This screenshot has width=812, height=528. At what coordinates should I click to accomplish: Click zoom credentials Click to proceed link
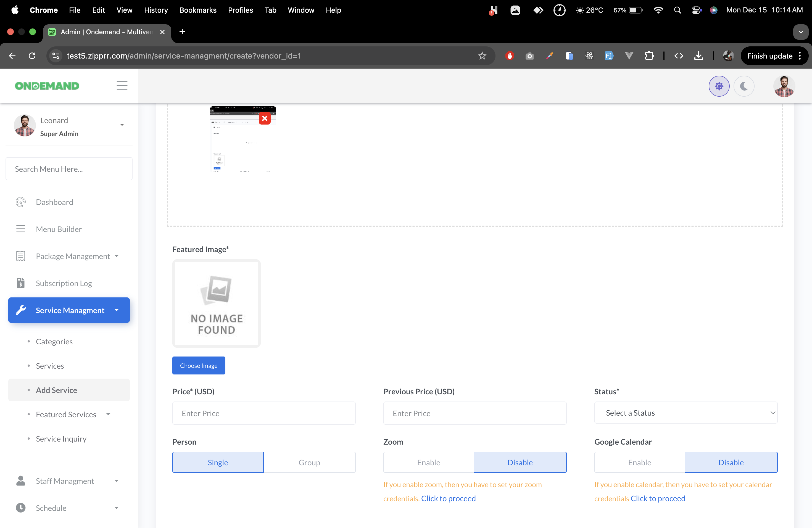(448, 498)
